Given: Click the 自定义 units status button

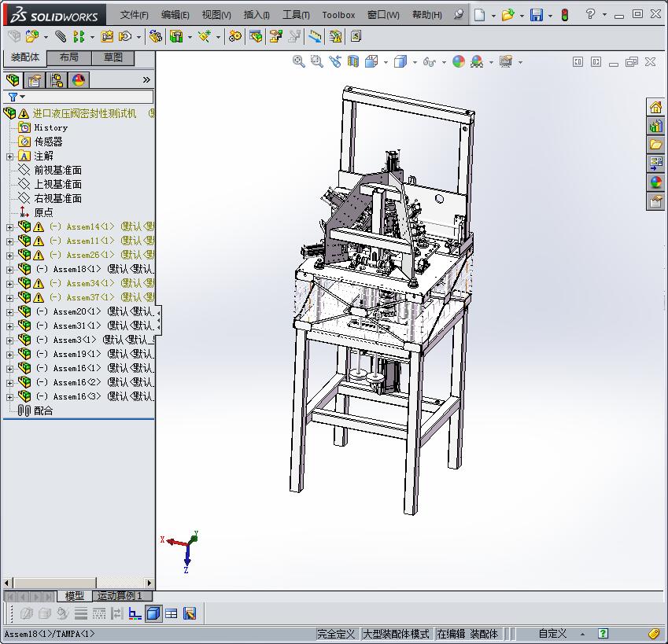Looking at the screenshot, I should coord(552,634).
